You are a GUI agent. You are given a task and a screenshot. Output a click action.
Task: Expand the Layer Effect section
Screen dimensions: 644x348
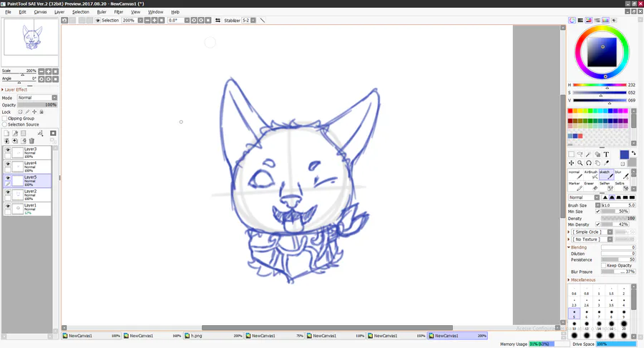point(15,89)
